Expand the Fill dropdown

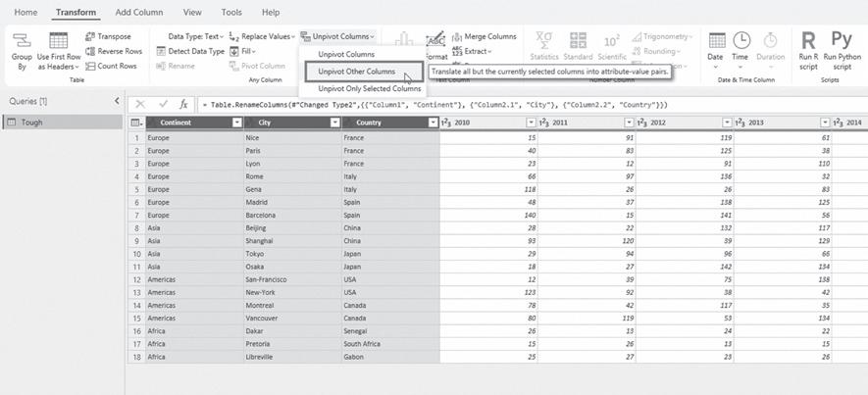(242, 51)
